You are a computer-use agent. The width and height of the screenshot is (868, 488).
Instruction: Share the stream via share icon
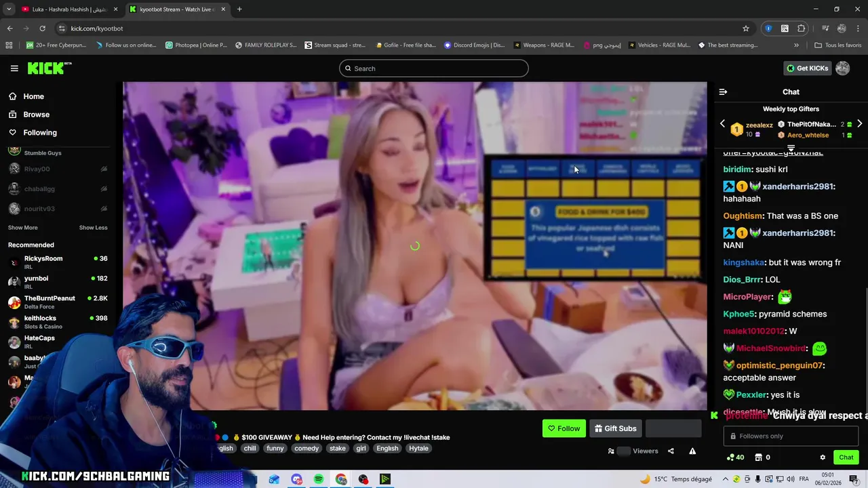tap(671, 451)
